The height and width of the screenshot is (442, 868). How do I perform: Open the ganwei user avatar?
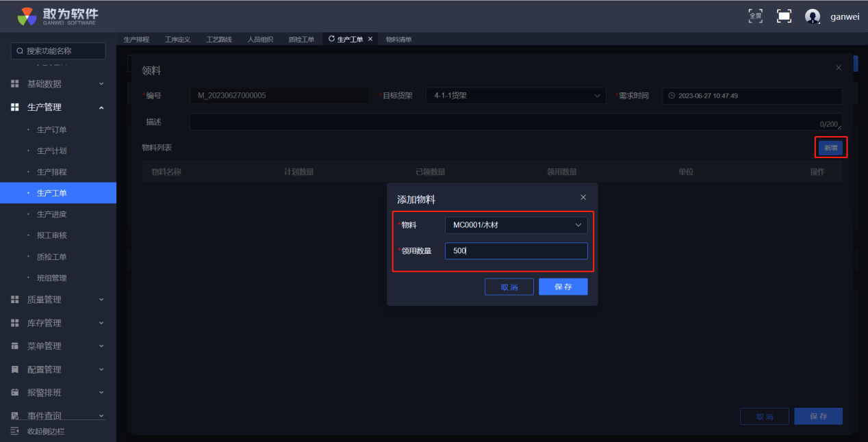(813, 16)
